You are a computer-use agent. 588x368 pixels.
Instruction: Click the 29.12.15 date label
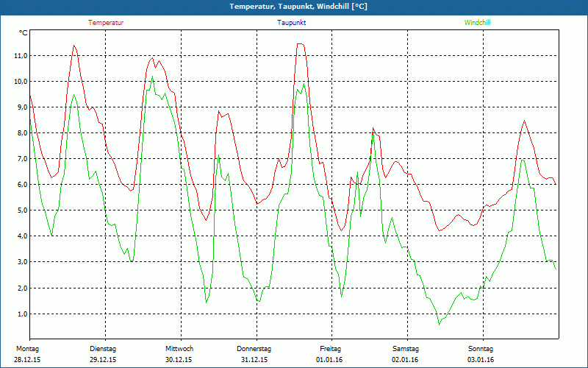[103, 360]
